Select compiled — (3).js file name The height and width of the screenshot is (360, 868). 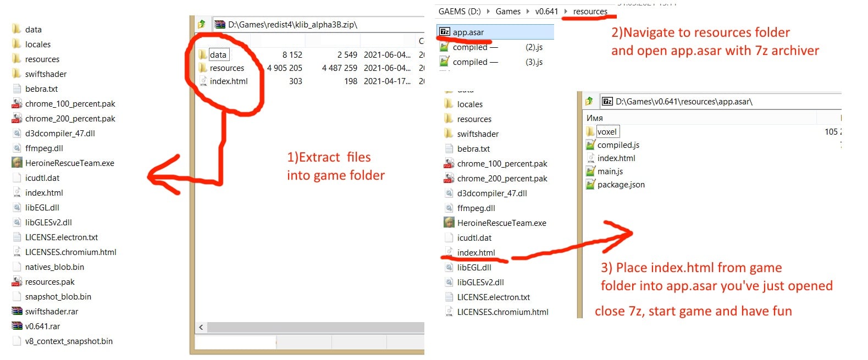coord(498,62)
